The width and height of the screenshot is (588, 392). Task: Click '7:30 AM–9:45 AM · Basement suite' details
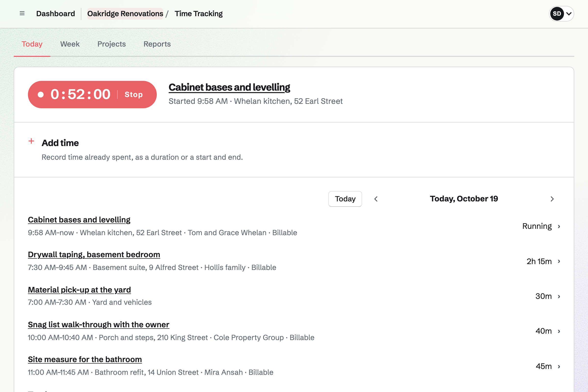tap(152, 268)
